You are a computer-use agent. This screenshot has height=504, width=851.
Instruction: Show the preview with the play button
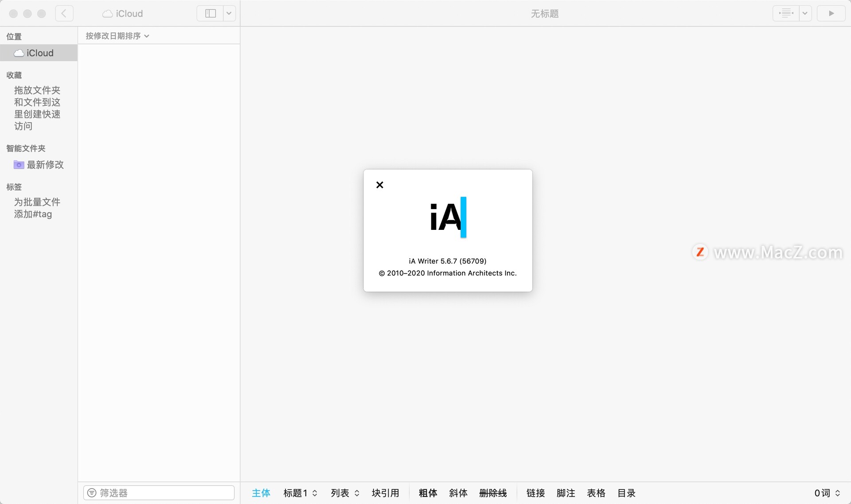(831, 13)
